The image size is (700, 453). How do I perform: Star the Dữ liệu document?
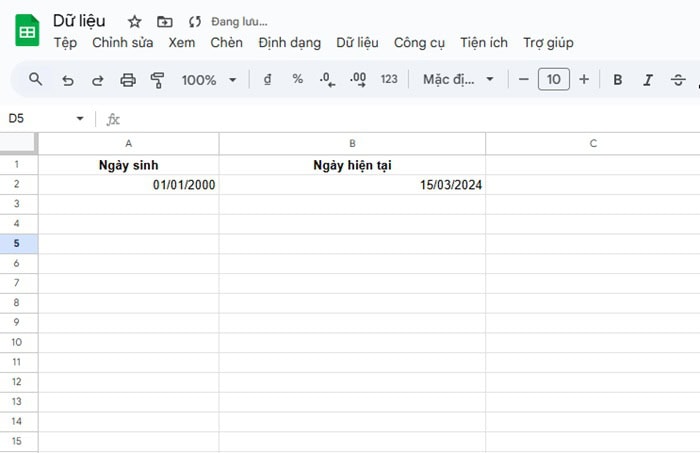[135, 21]
